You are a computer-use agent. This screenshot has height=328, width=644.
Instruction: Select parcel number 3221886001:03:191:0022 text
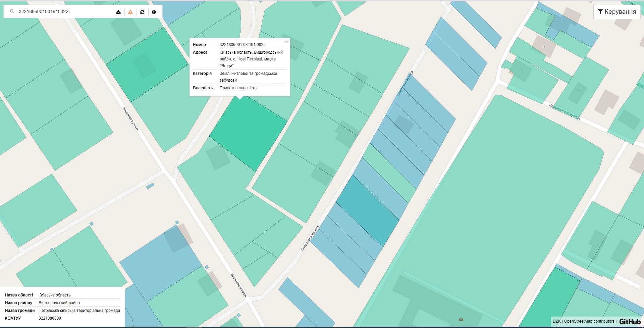[x=243, y=44]
